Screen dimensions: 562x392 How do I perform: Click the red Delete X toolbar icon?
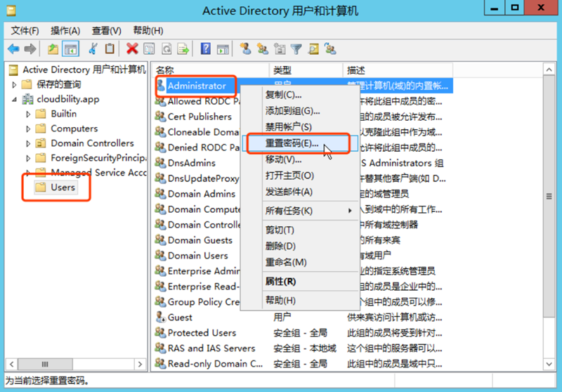pyautogui.click(x=131, y=48)
